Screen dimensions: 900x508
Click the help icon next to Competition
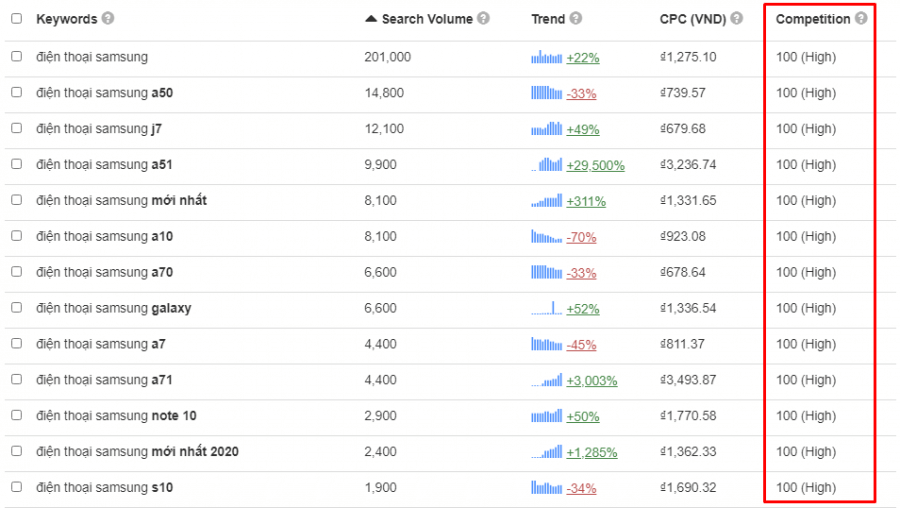tap(861, 19)
